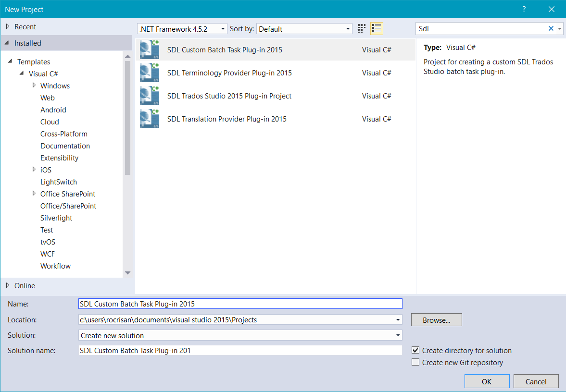Click the SDL Trados Studio Plug-in Project icon
Image resolution: width=566 pixels, height=392 pixels.
[x=150, y=96]
